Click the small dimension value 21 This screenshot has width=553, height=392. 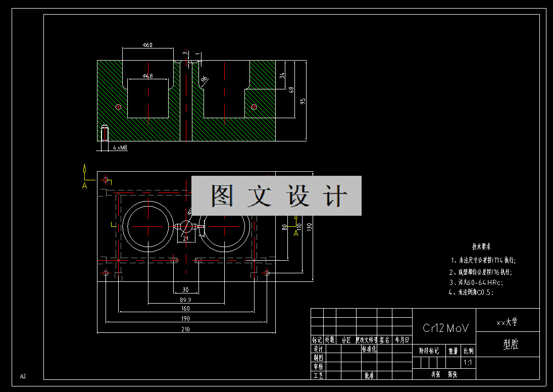[x=186, y=239]
